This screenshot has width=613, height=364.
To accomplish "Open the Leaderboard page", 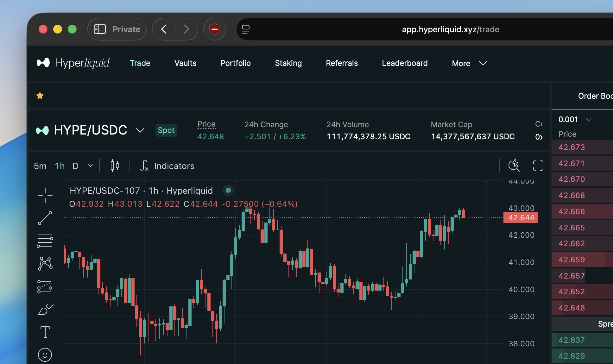I will (x=405, y=63).
